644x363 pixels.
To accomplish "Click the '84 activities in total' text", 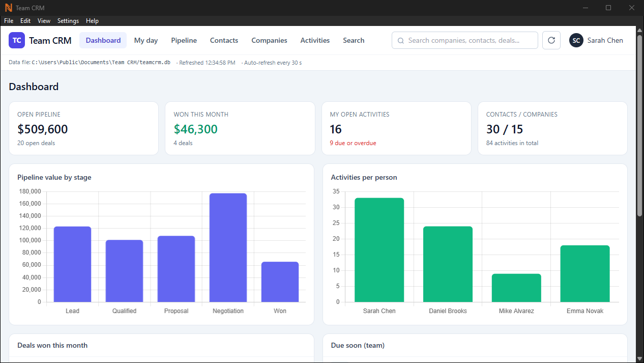I will click(x=512, y=143).
